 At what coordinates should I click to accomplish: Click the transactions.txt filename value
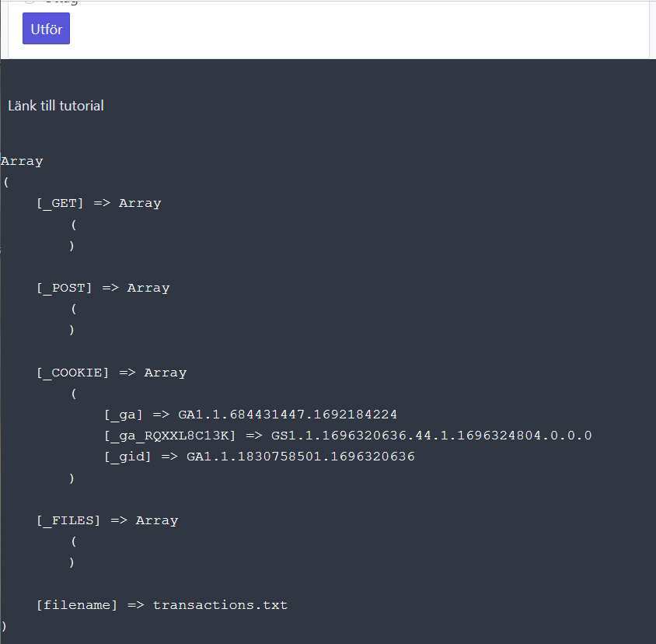(x=220, y=605)
